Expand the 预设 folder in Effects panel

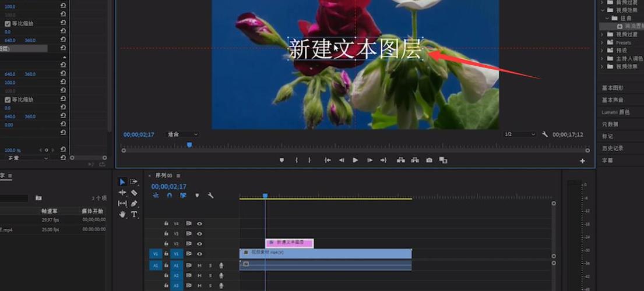[602, 51]
